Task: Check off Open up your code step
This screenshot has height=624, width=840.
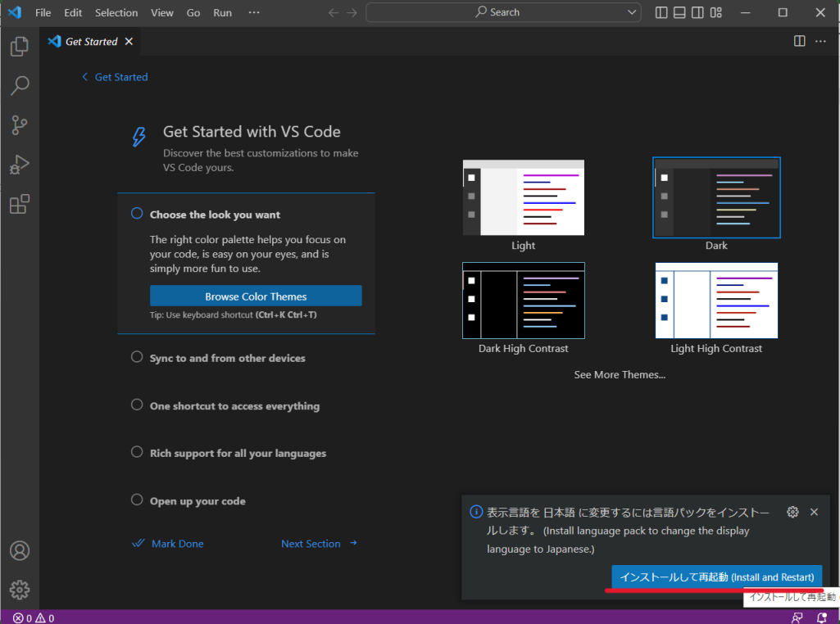Action: [x=137, y=500]
